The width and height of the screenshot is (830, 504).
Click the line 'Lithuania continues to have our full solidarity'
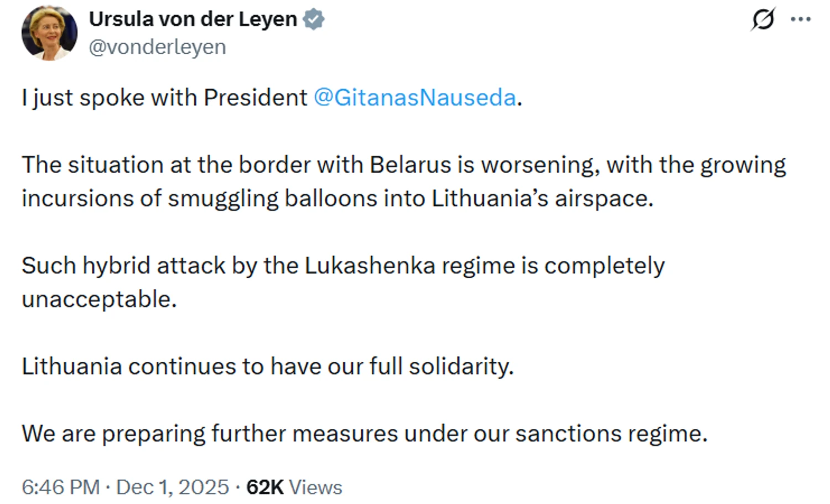tap(267, 366)
